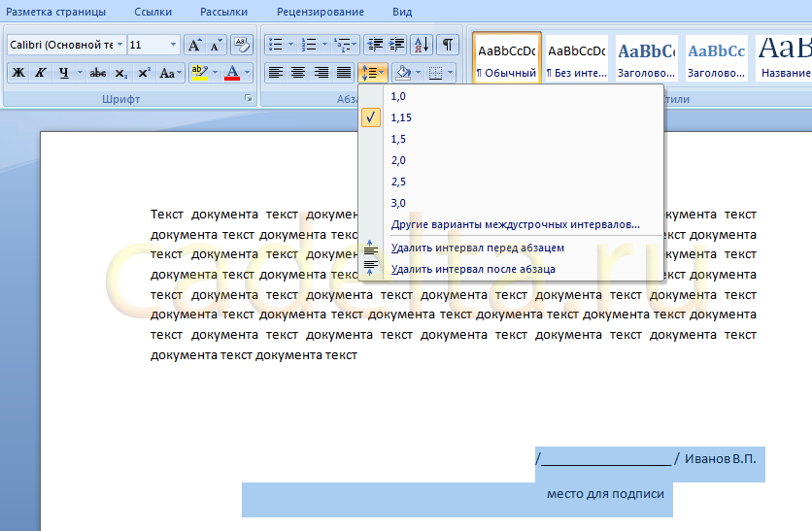Apply the first blue Заголовок style
Image resolution: width=812 pixels, height=531 pixels.
(x=647, y=58)
